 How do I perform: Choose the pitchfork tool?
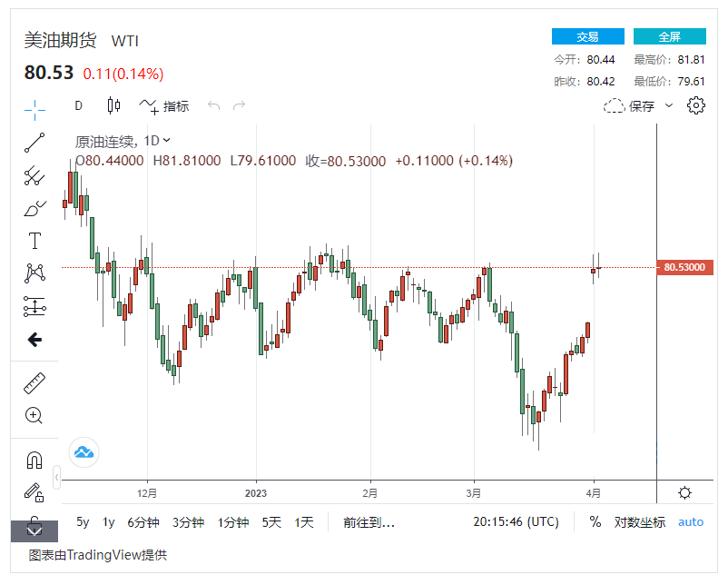coord(34,174)
